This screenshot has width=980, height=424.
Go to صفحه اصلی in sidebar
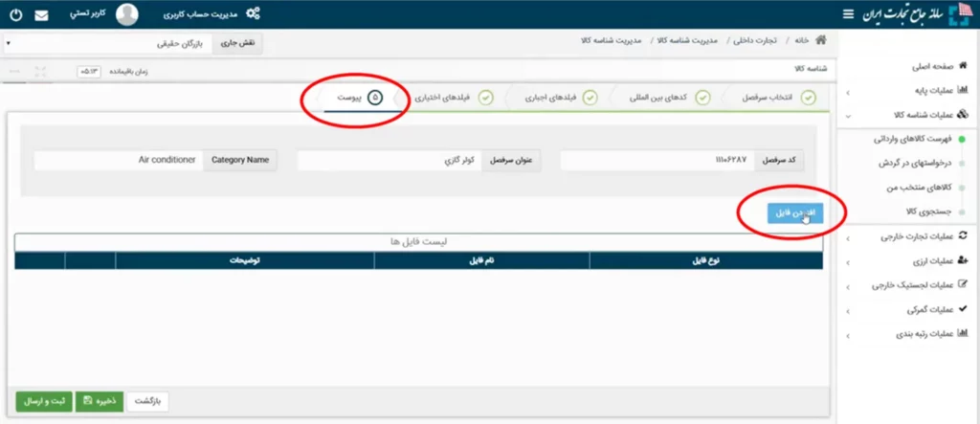940,64
